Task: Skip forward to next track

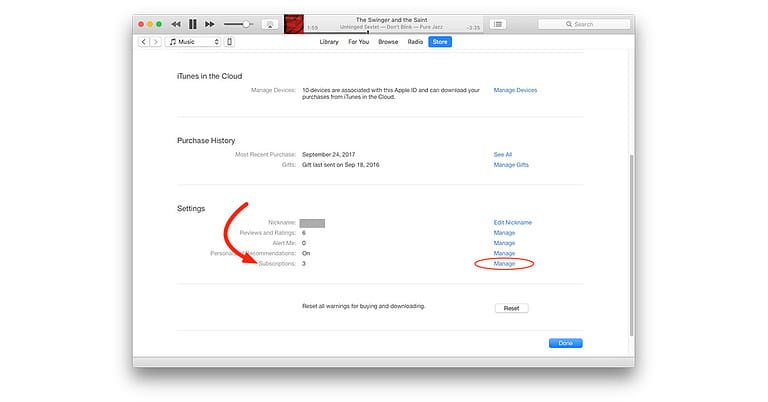Action: click(x=210, y=24)
